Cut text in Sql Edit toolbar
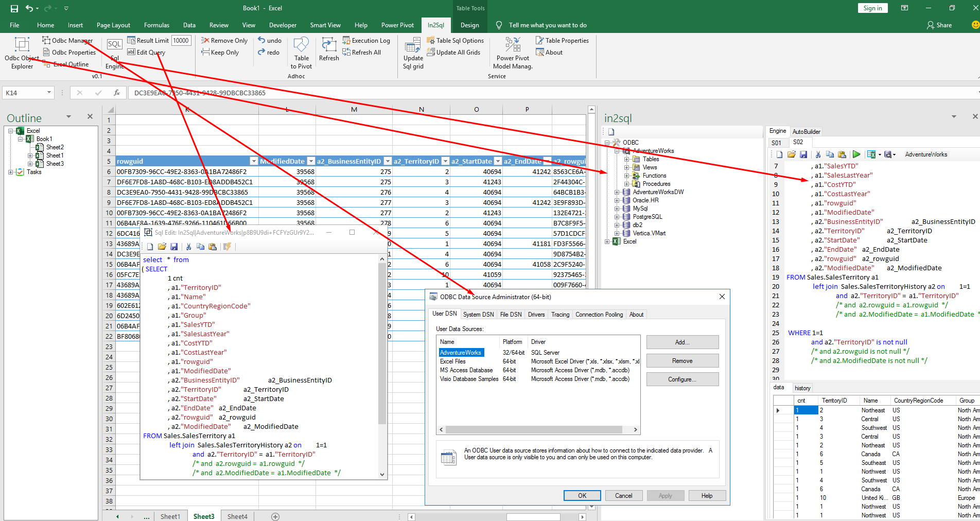Viewport: 980px width, 521px height. [x=188, y=247]
